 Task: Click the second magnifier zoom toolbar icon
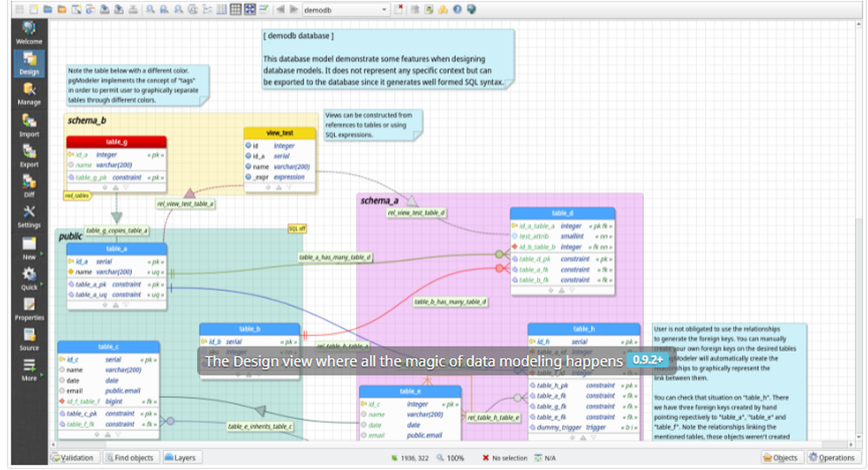pyautogui.click(x=164, y=10)
